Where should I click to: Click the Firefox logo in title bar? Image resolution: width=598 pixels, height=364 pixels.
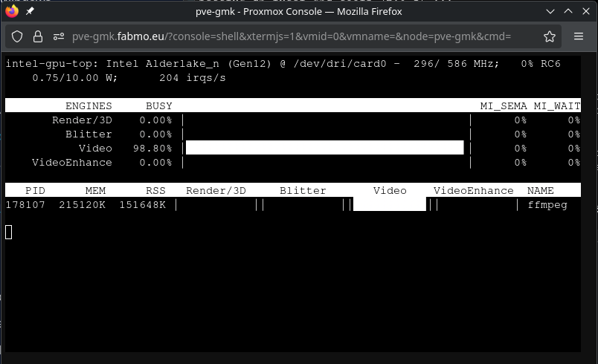click(x=12, y=13)
